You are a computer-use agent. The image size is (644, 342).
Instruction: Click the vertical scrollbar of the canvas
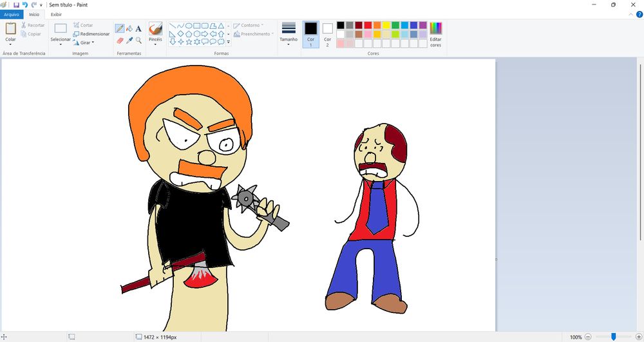tap(640, 152)
